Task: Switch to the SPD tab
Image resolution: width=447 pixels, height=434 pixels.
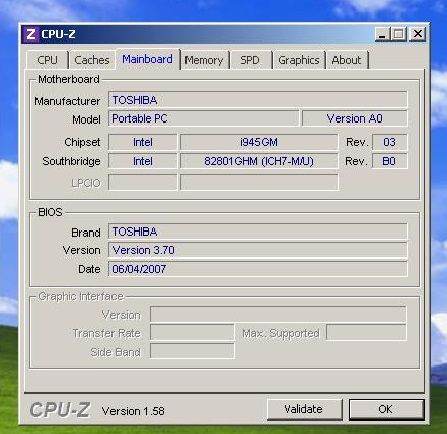Action: [250, 60]
